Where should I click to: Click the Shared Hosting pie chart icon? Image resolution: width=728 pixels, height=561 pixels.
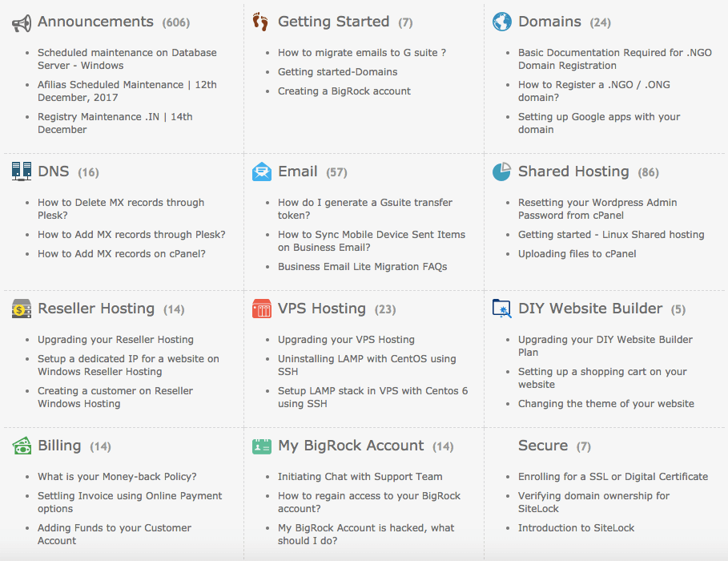502,172
